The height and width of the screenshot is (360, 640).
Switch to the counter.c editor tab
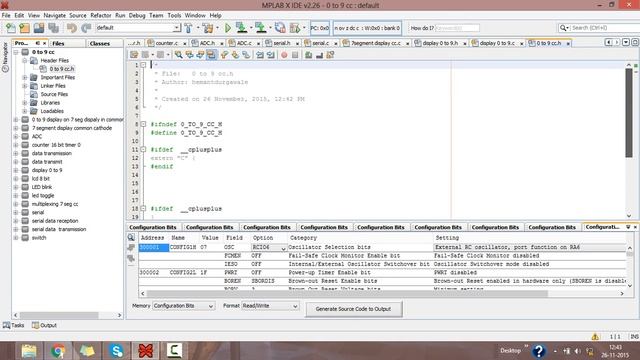167,43
